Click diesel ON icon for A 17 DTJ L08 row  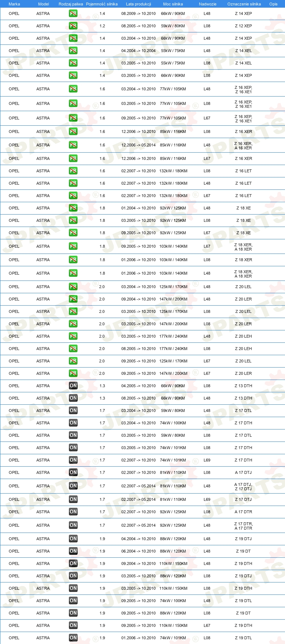73,472
